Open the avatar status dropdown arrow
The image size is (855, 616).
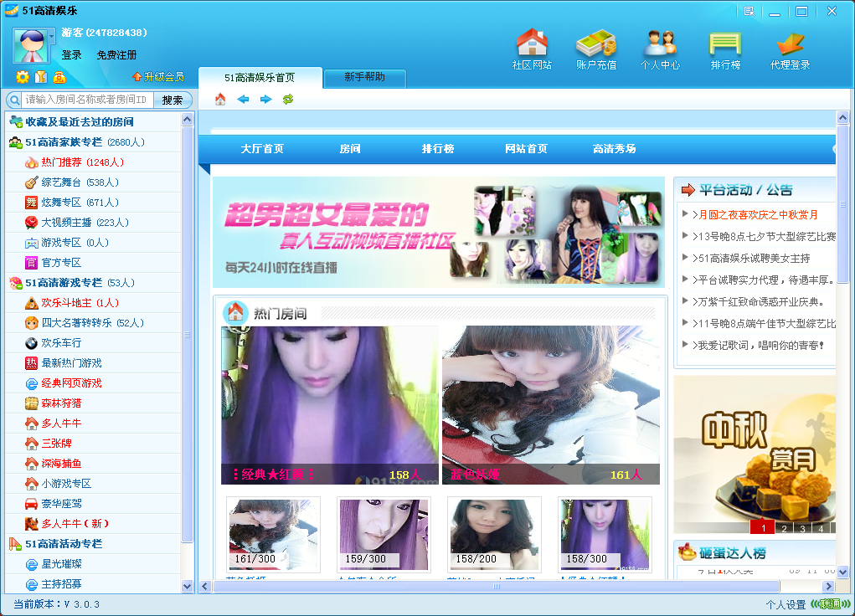(52, 37)
